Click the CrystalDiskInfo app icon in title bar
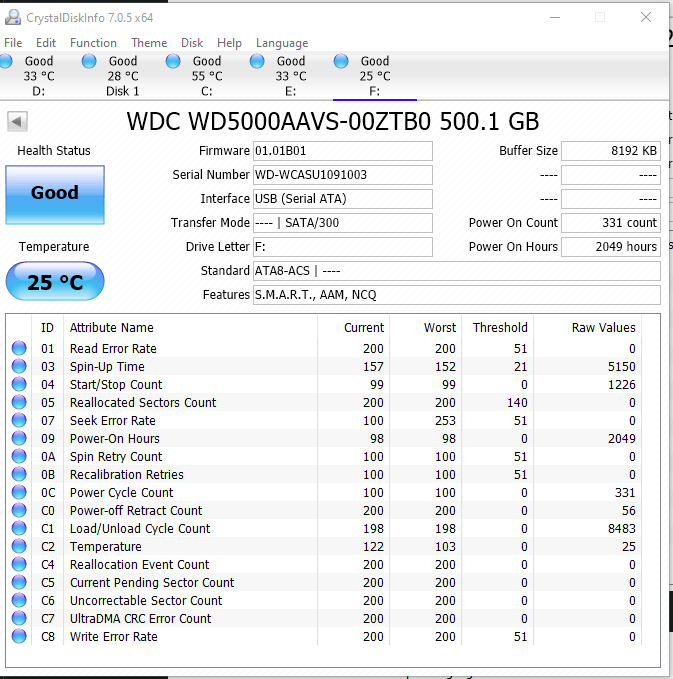 pyautogui.click(x=13, y=17)
